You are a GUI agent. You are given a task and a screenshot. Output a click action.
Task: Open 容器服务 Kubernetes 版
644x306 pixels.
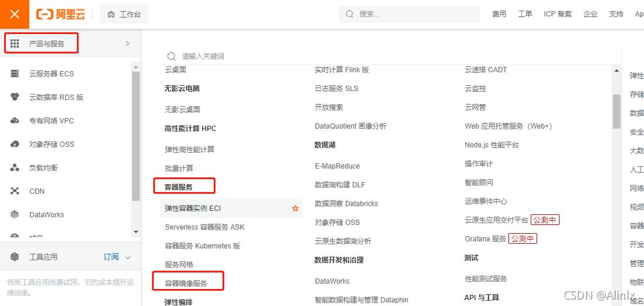pyautogui.click(x=203, y=246)
